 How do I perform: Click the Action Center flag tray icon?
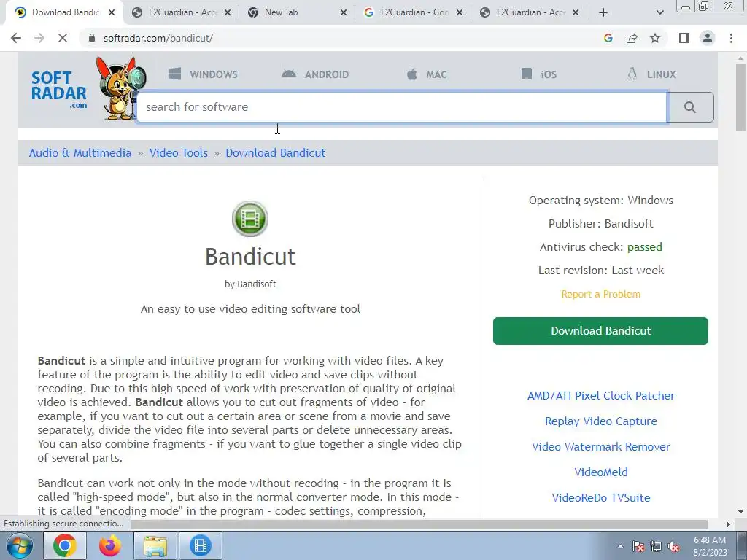pos(638,546)
